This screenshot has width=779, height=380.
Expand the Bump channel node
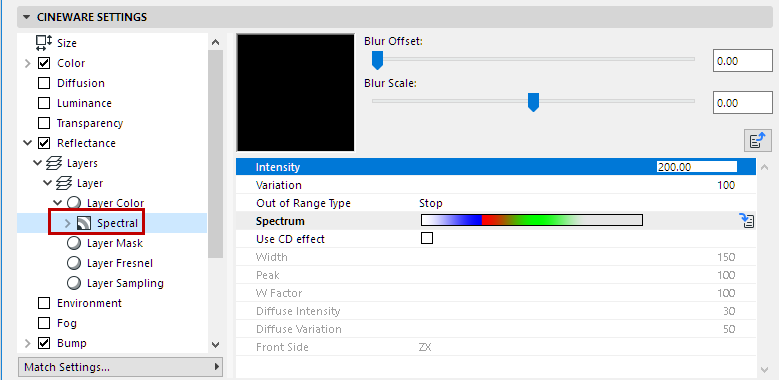pyautogui.click(x=27, y=343)
